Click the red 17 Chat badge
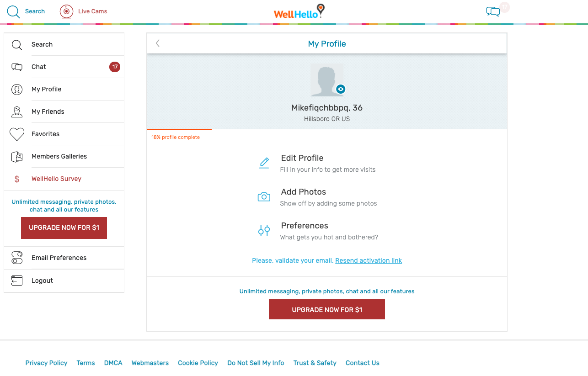Viewport: 588px width, 376px height. (x=115, y=67)
